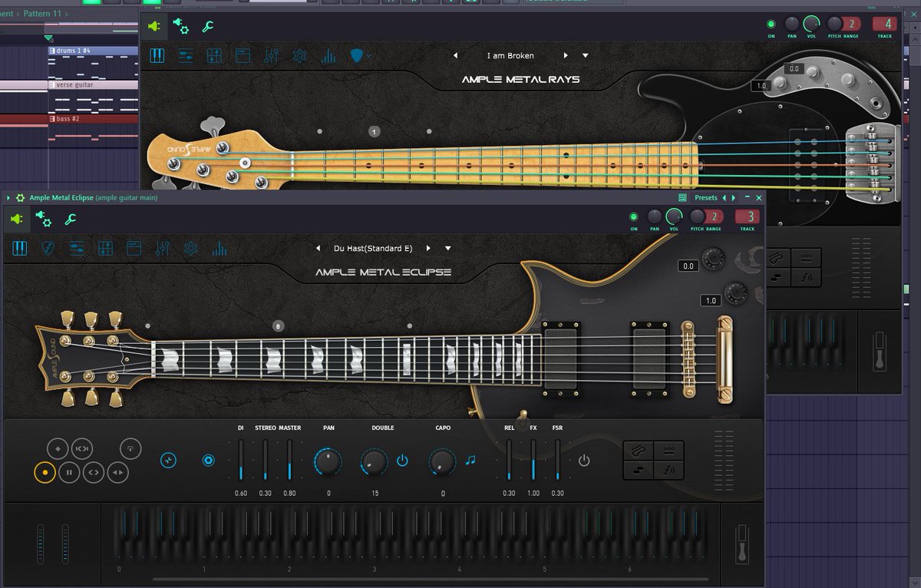The width and height of the screenshot is (921, 588).
Task: Click grid icon left of Presets label
Action: point(683,198)
